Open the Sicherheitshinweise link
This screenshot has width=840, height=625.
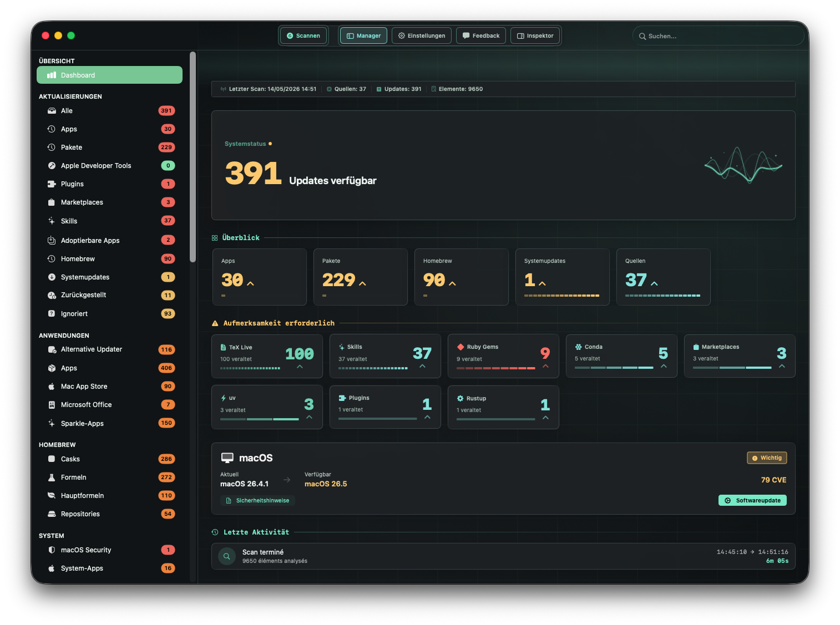[x=258, y=501]
